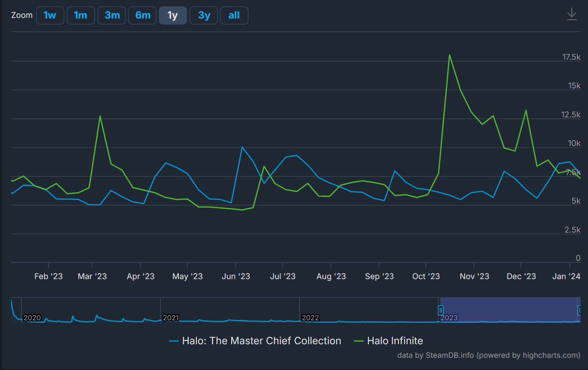Image resolution: width=588 pixels, height=370 pixels.
Task: Toggle Halo: The Master Chief Collection series
Action: coord(255,341)
